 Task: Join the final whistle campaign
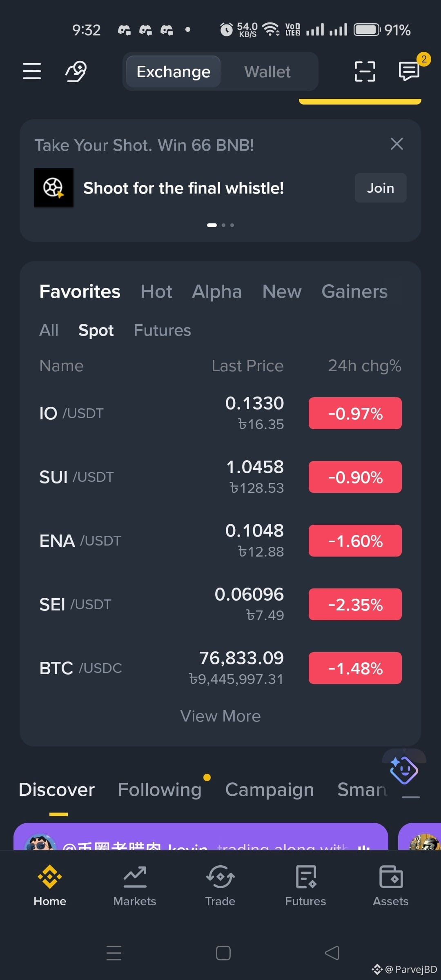click(x=381, y=188)
